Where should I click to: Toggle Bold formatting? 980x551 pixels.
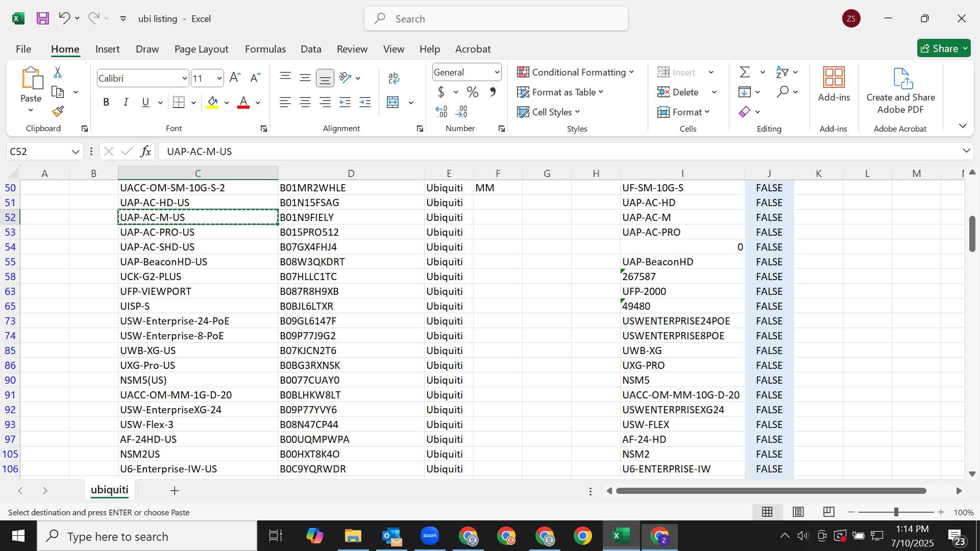coord(106,102)
